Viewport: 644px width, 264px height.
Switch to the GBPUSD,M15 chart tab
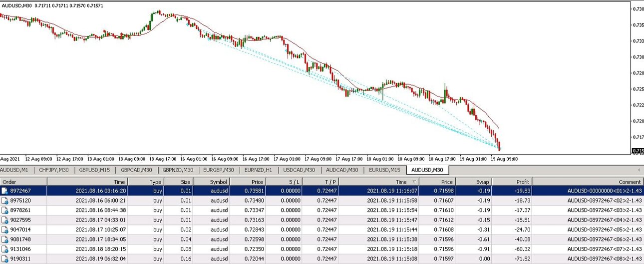pos(94,170)
